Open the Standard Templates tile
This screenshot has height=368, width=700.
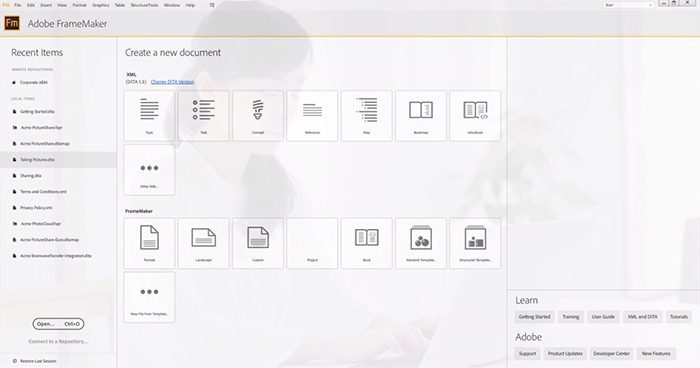coord(421,243)
